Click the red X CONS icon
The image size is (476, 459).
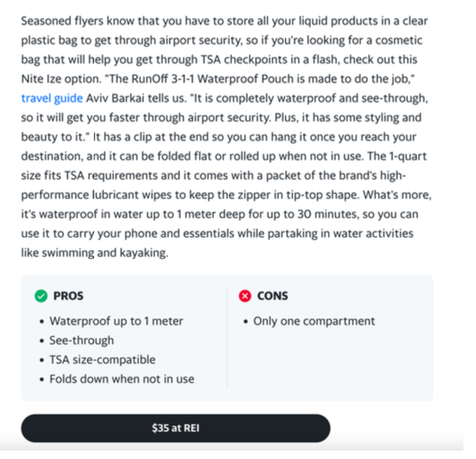245,296
